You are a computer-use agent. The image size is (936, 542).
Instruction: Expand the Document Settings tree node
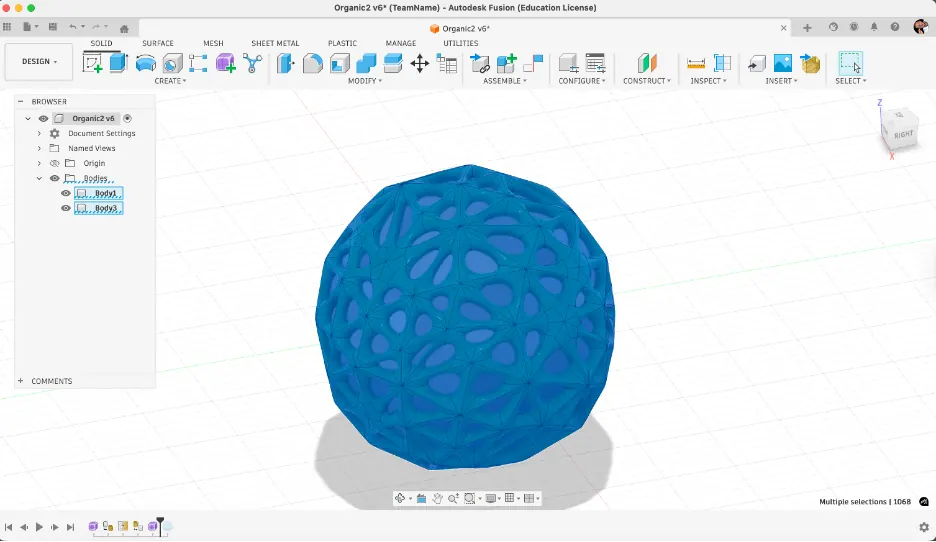coord(39,133)
